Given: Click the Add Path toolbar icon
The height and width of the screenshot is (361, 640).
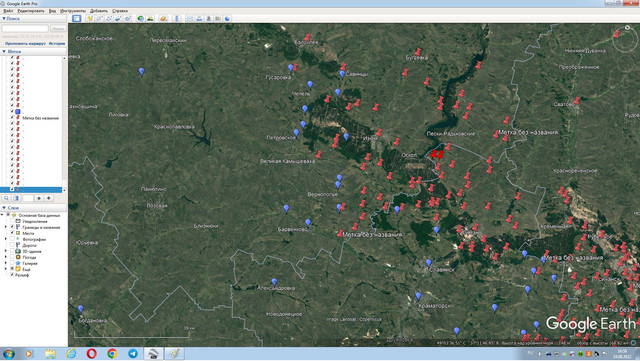Looking at the screenshot, I should [x=109, y=18].
